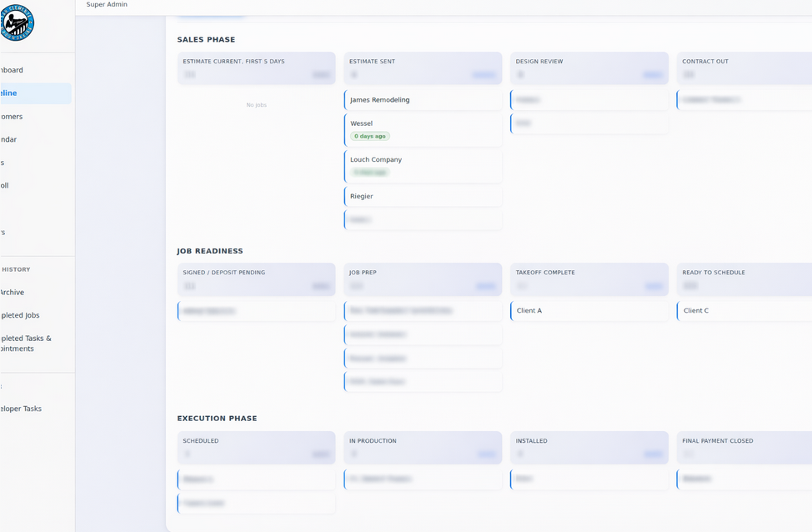
Task: Click the 0 days ago badge on Wessel
Action: [368, 136]
